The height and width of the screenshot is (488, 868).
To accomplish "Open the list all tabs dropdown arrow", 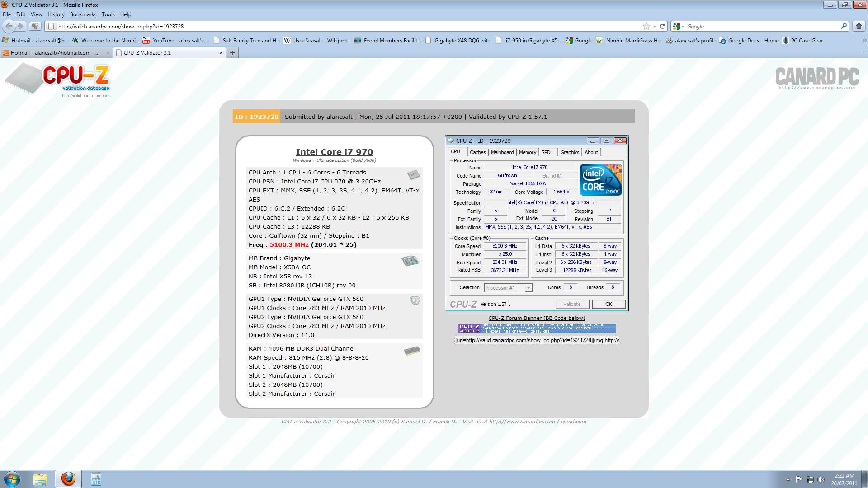I will point(863,53).
